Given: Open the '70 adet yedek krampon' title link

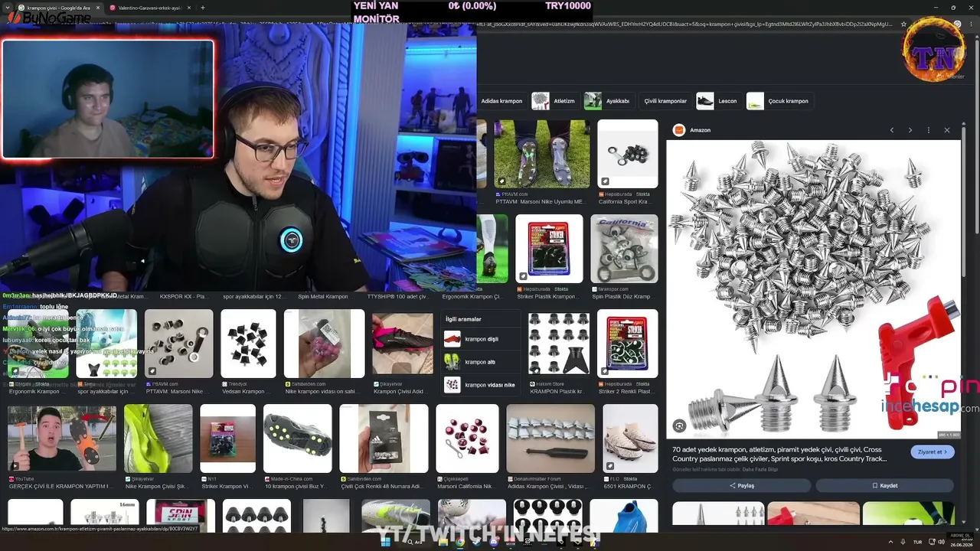Looking at the screenshot, I should coord(779,454).
